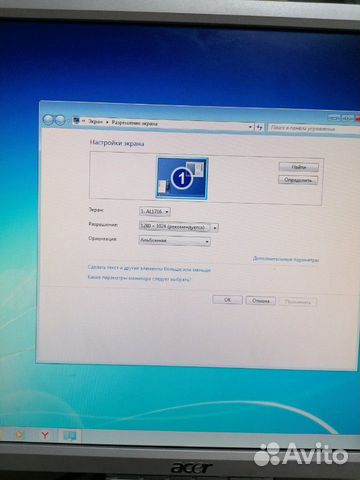Click the 'Определить' identify button

[298, 180]
